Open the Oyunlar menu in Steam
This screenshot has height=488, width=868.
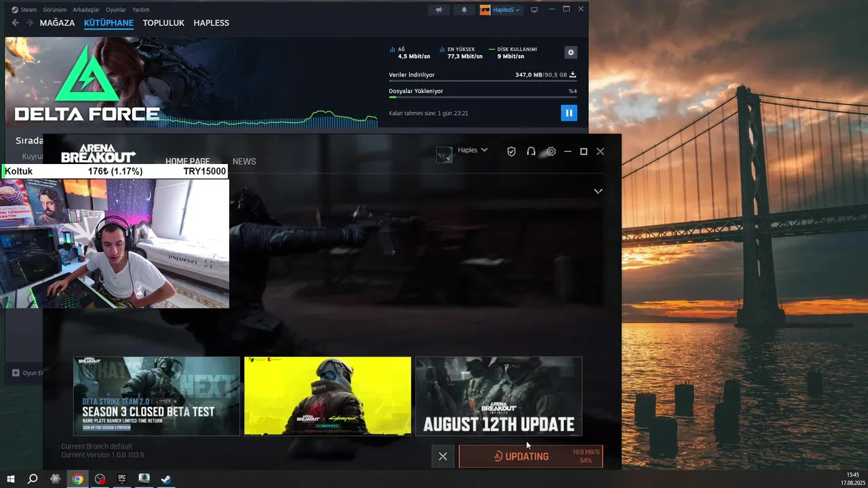tap(116, 9)
